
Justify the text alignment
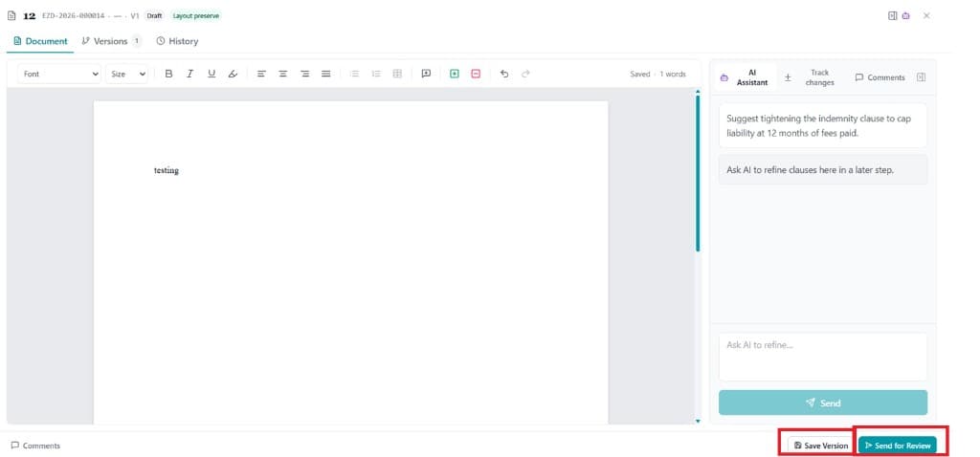(x=325, y=74)
